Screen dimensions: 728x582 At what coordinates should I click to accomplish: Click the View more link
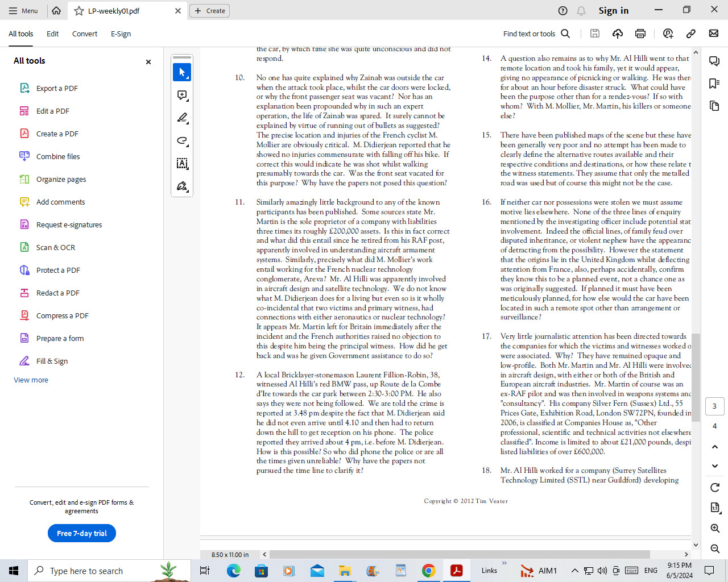pos(31,380)
